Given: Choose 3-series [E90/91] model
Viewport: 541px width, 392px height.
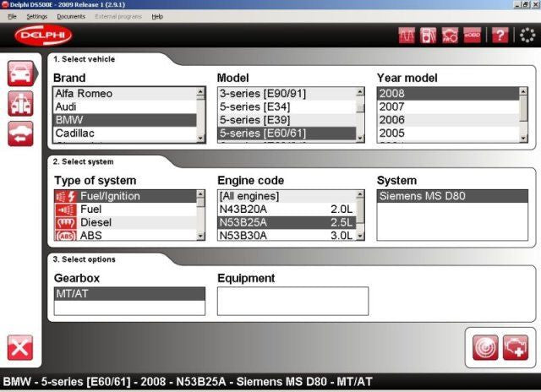Looking at the screenshot, I should coord(287,94).
